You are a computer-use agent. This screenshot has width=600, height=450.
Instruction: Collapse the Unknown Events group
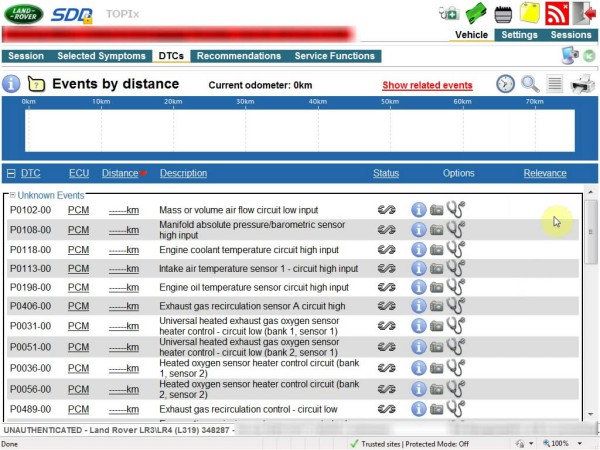[11, 196]
